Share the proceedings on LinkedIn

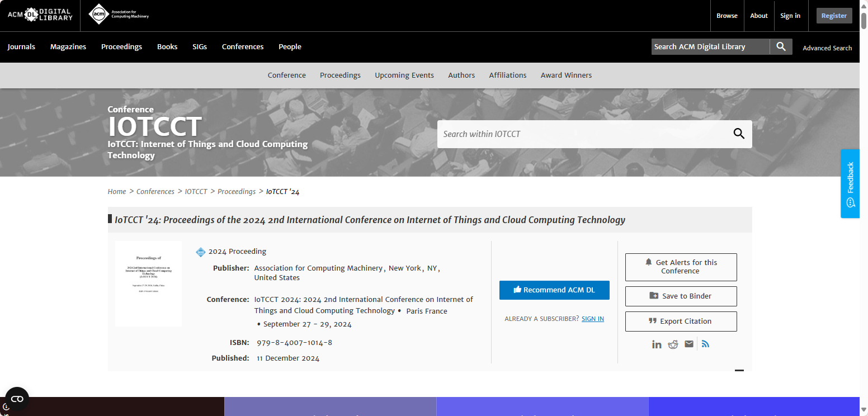point(657,344)
